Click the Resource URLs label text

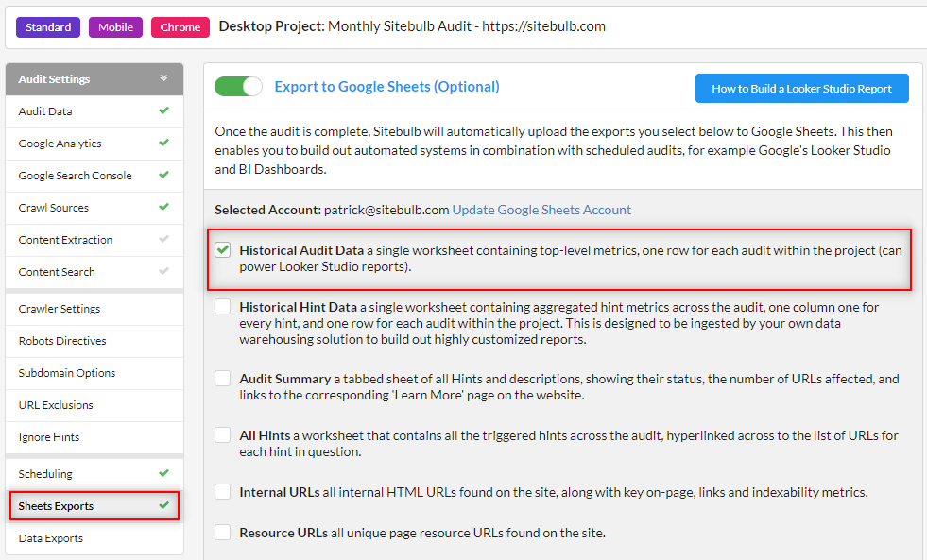pos(283,533)
